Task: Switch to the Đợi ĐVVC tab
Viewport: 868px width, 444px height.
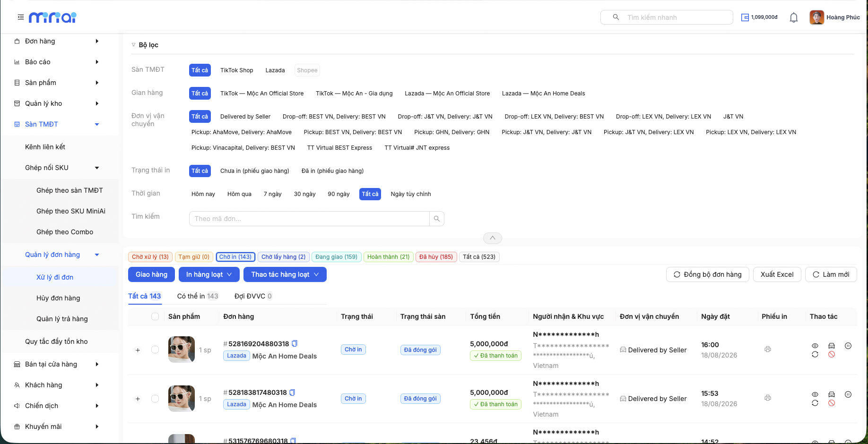Action: coord(253,296)
